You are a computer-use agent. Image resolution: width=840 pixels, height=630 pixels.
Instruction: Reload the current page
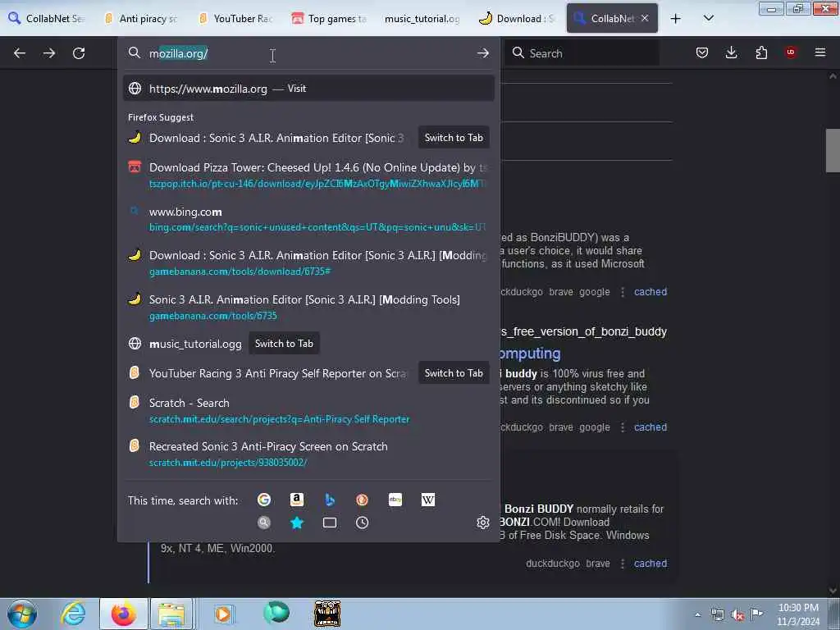coord(79,53)
